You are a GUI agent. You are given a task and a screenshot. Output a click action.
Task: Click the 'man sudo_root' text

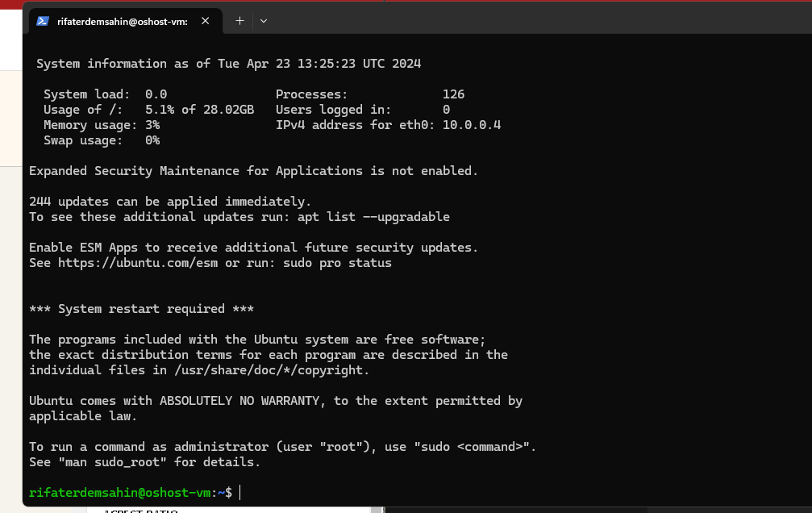point(112,462)
